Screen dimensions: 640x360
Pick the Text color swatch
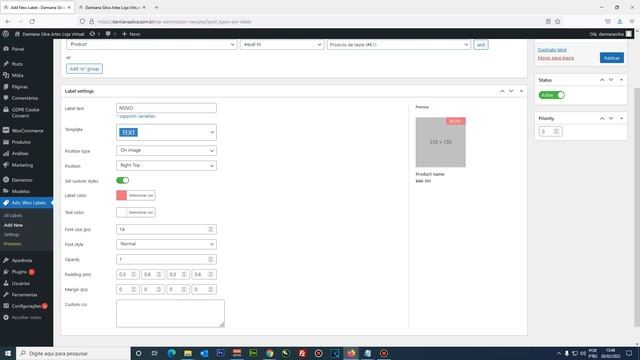[122, 213]
